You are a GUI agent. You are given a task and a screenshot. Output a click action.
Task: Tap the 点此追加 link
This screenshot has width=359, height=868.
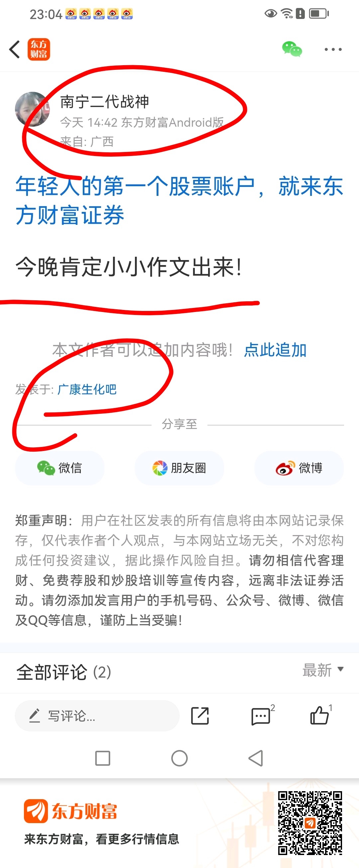(275, 350)
